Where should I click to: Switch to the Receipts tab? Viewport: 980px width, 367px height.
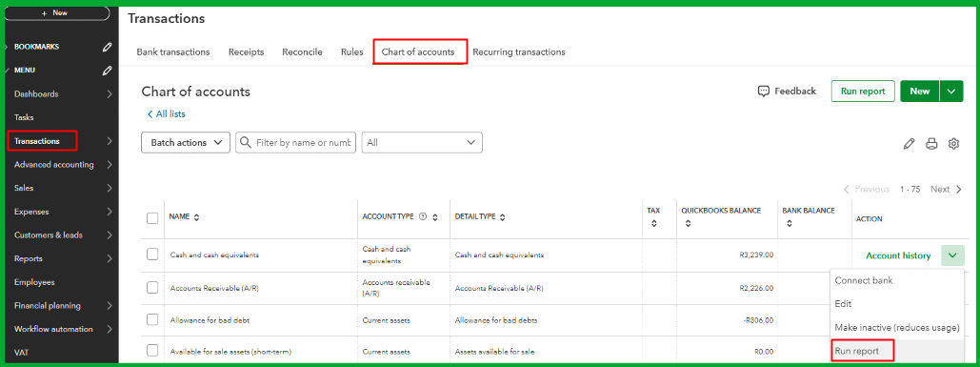tap(247, 51)
